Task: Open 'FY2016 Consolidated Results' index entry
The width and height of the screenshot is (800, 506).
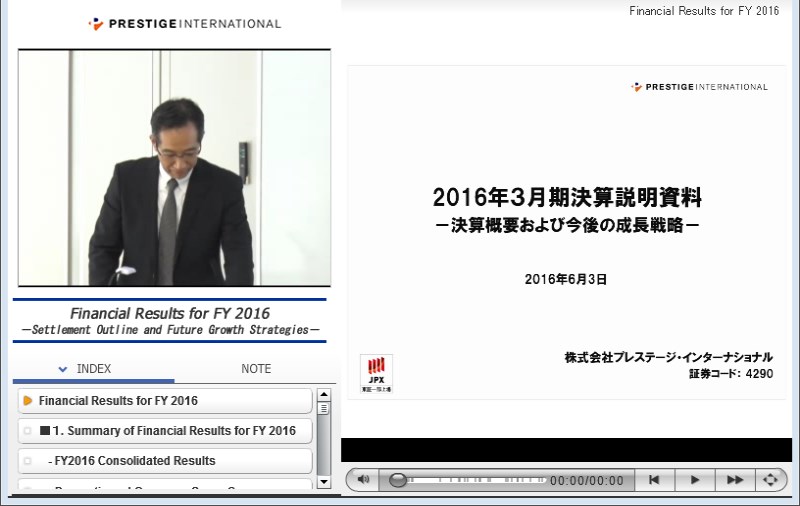Action: click(165, 461)
